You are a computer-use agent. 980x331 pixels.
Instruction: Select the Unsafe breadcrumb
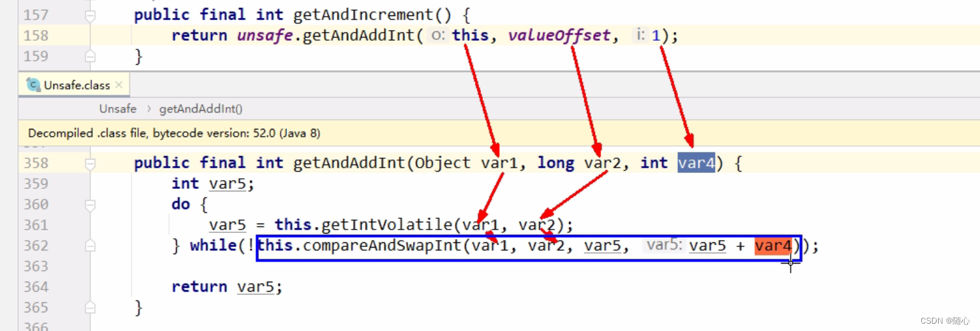(117, 109)
